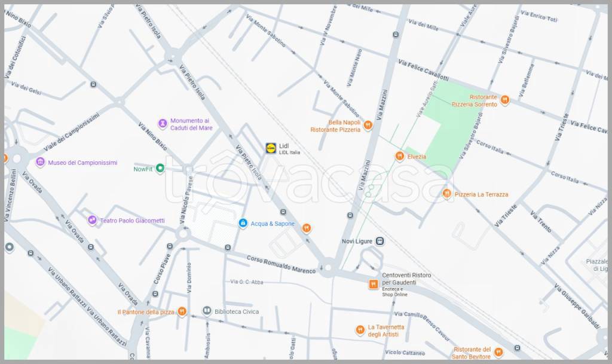The image size is (612, 364).
Task: Select Monumento ai Caduti del Mare marker
Action: click(x=162, y=123)
